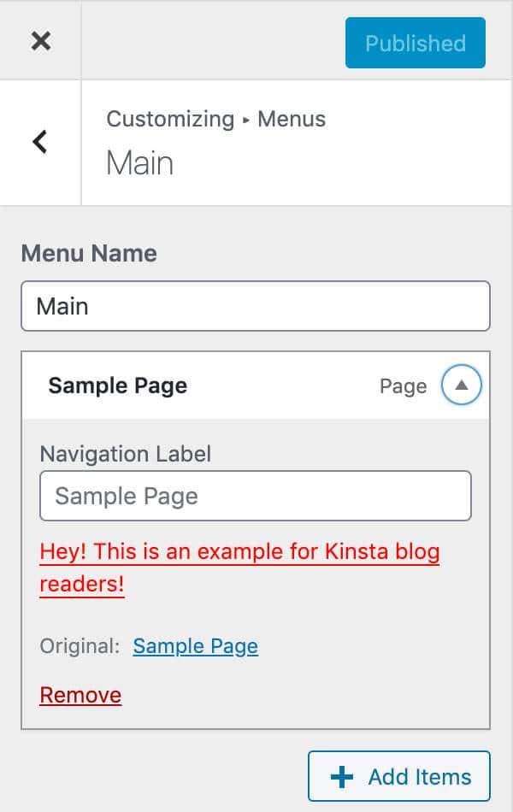Screen dimensions: 513x812
Task: Click inside the Menu Name field
Action: pyautogui.click(x=255, y=306)
